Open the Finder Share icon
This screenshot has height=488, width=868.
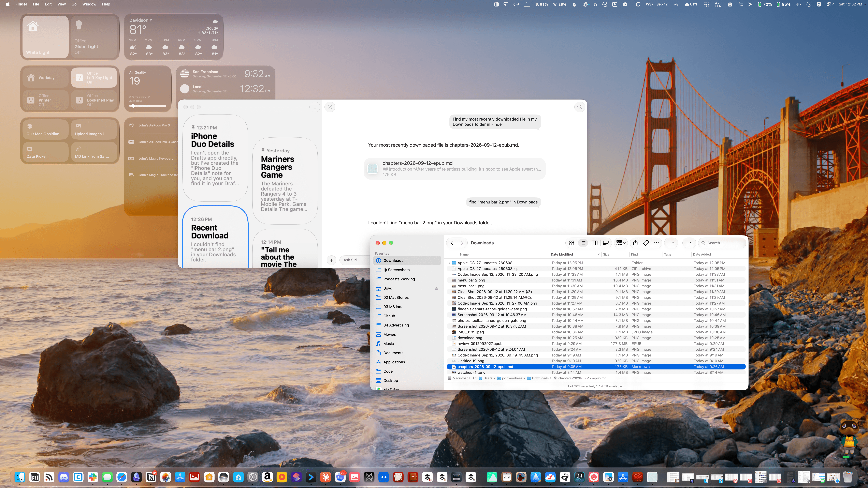635,243
